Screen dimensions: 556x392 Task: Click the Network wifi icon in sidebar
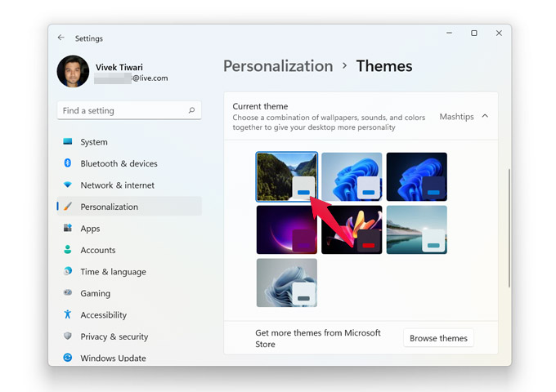67,185
